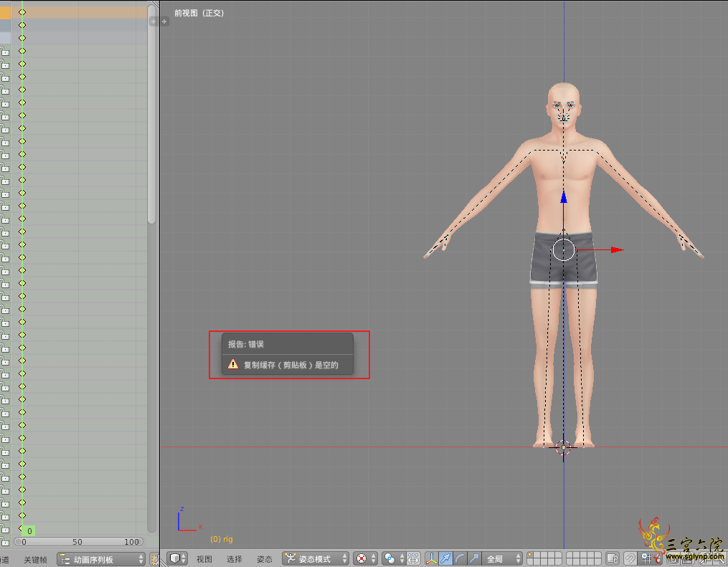Open the pivot point dropdown
The image size is (728, 567).
393,558
